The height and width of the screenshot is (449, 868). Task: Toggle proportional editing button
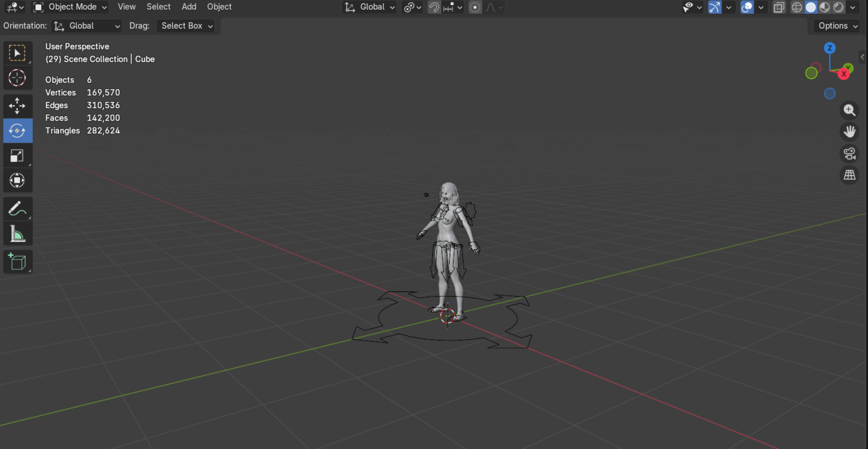[475, 7]
